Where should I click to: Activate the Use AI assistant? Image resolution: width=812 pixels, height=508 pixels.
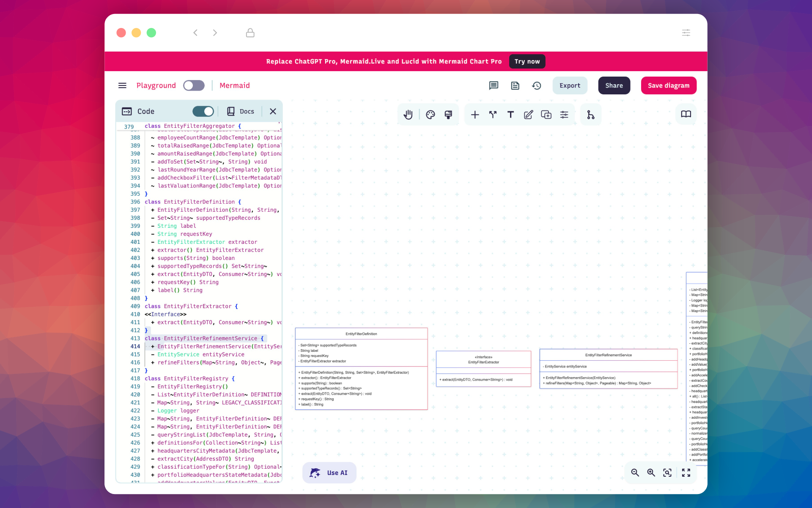pyautogui.click(x=329, y=472)
